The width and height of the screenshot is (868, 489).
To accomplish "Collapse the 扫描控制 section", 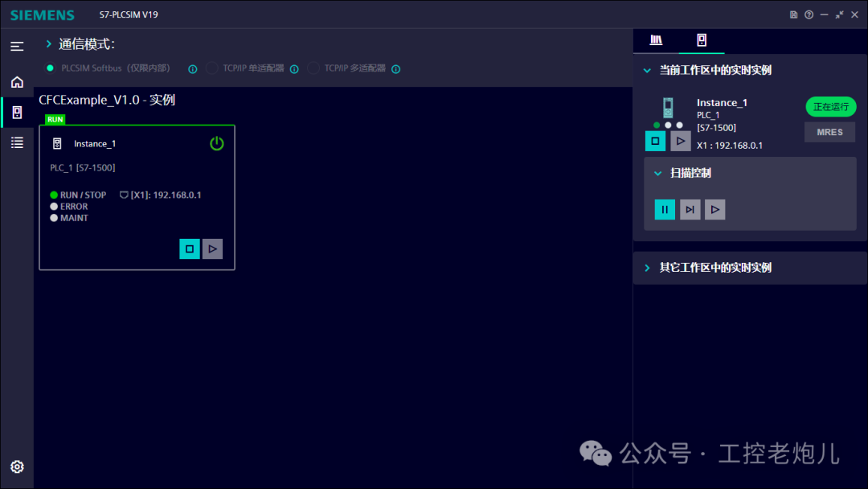I will click(x=657, y=174).
